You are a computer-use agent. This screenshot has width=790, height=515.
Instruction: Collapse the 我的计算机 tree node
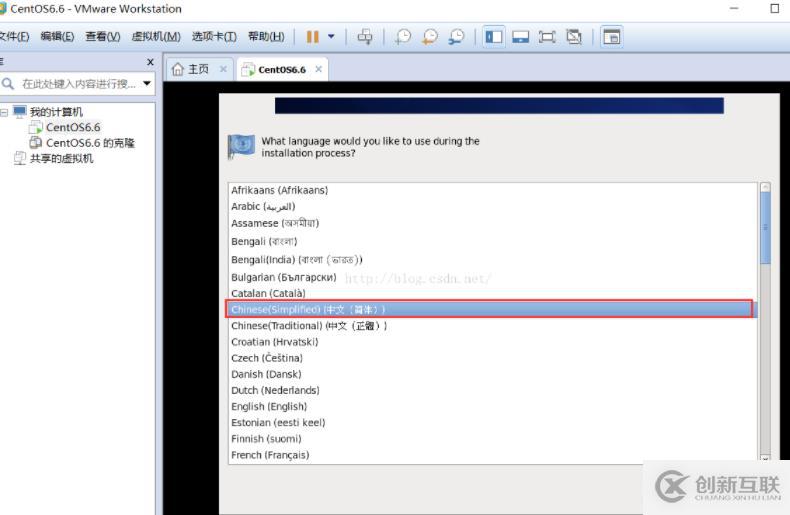click(4, 112)
